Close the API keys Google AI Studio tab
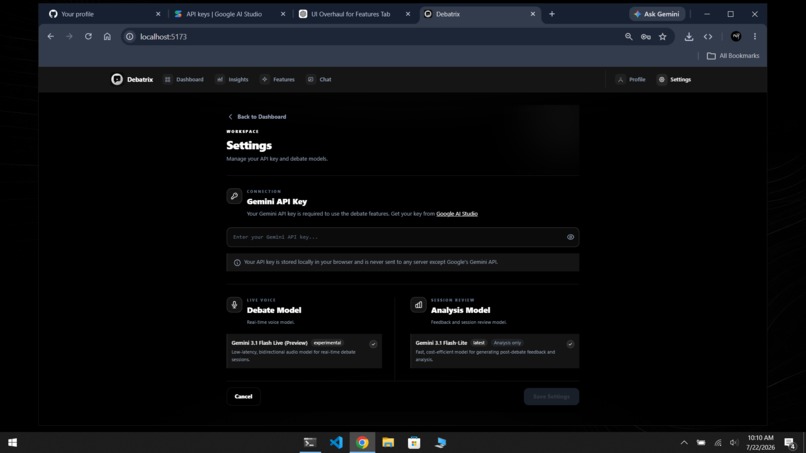The height and width of the screenshot is (453, 806). [283, 14]
